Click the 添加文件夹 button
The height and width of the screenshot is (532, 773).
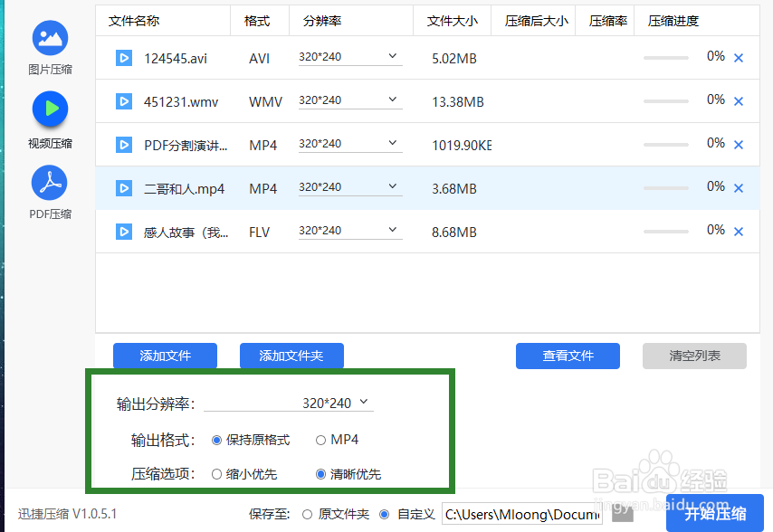[291, 356]
